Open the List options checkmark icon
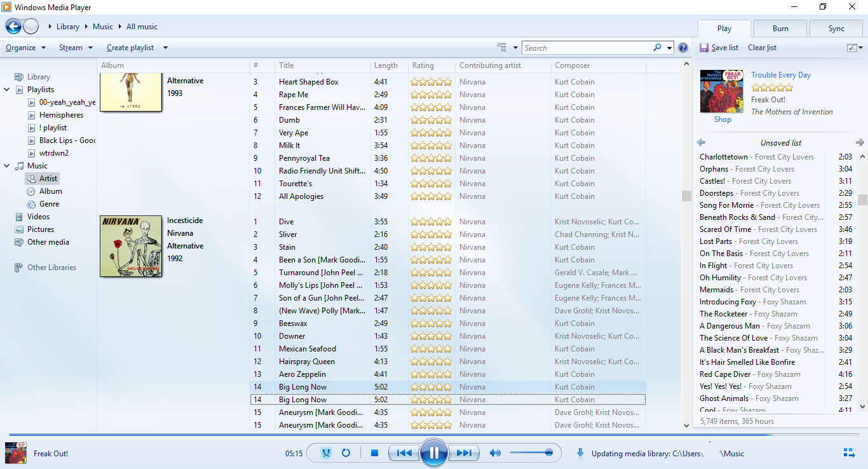Screen dimensions: 868x469 tap(852, 48)
